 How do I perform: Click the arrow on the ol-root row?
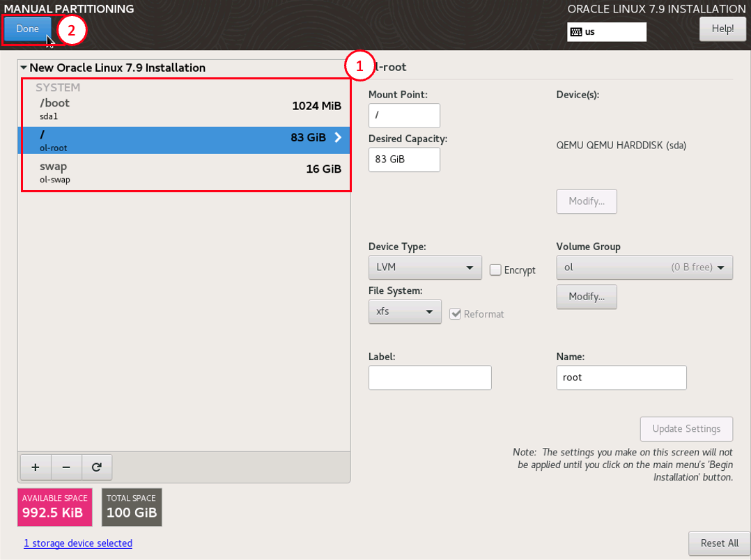click(338, 138)
